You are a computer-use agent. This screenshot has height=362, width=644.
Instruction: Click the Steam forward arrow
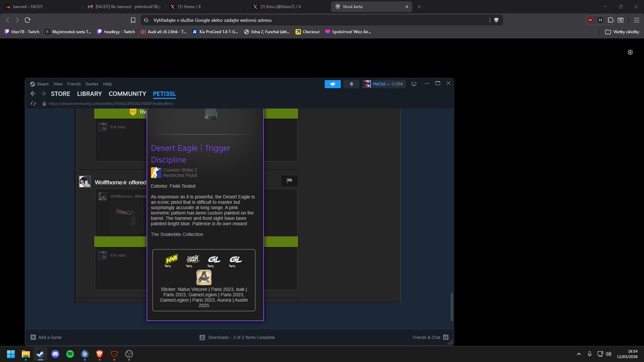(x=43, y=94)
